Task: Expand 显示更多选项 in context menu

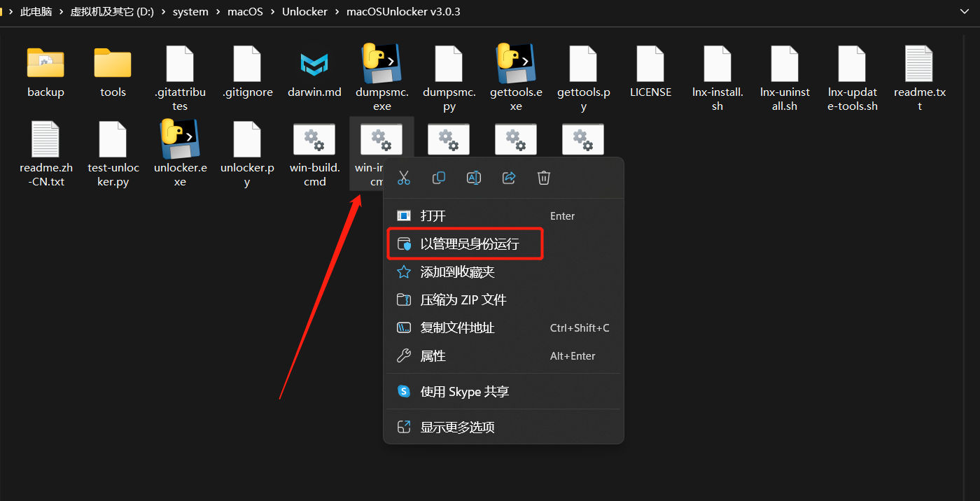Action: [x=458, y=428]
